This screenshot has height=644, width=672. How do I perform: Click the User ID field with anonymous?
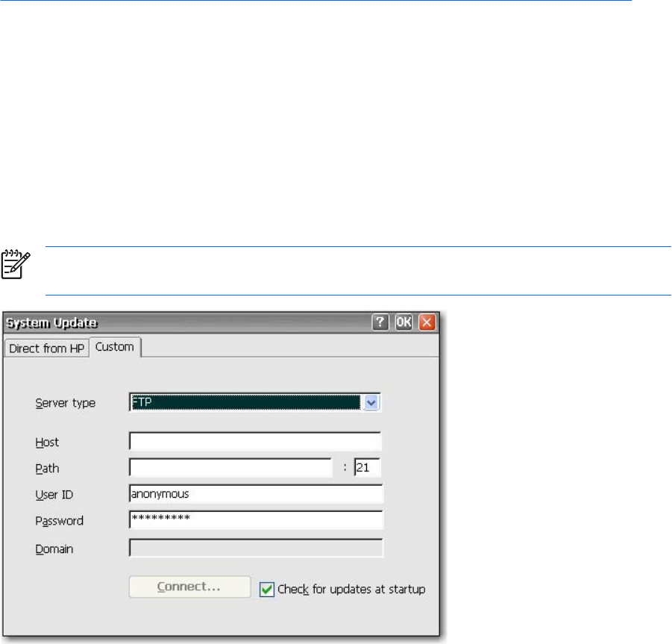pyautogui.click(x=256, y=493)
